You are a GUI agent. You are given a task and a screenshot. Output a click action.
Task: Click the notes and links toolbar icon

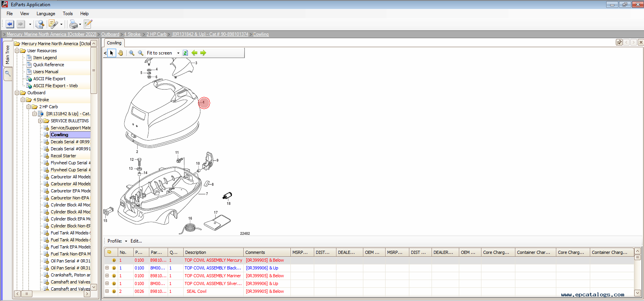pos(53,24)
